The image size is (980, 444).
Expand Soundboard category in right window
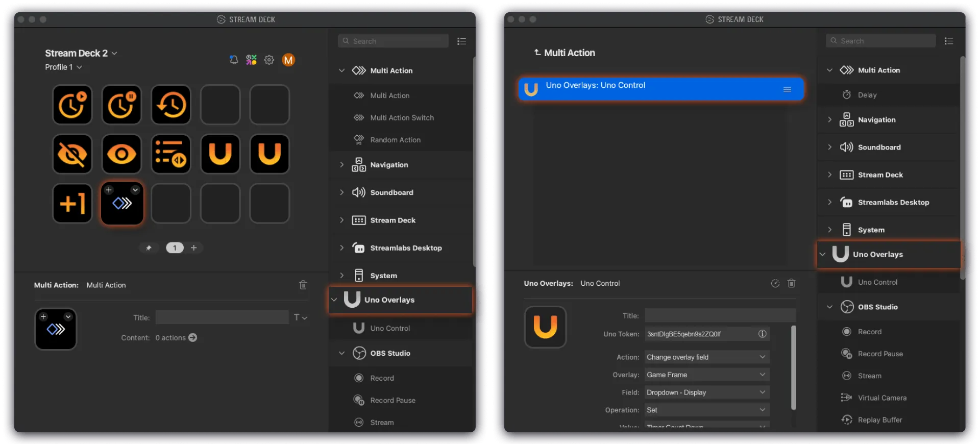pos(829,147)
